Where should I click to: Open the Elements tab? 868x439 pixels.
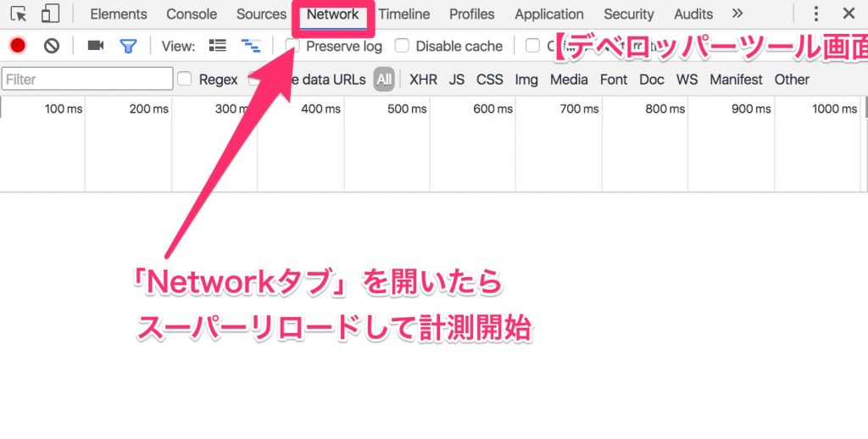[119, 14]
